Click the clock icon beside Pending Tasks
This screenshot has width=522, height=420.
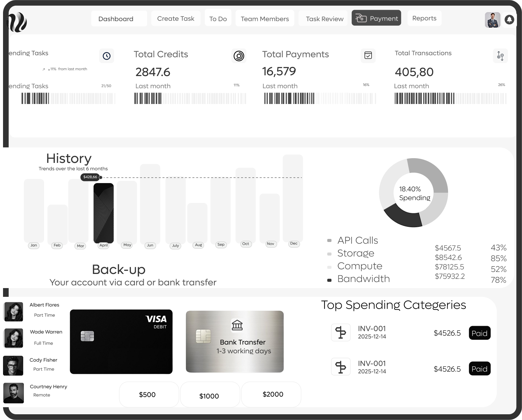(107, 56)
